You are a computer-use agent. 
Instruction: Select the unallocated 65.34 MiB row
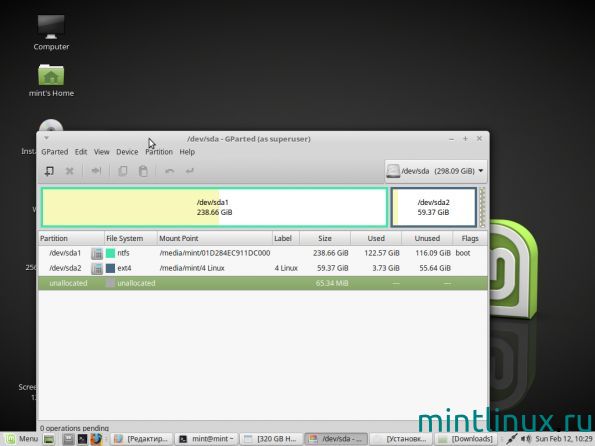(263, 283)
